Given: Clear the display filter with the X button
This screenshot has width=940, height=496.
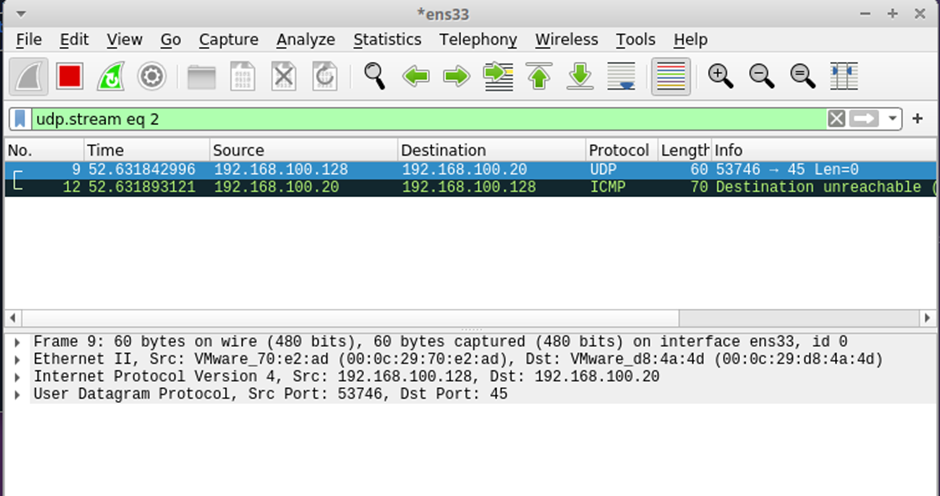Looking at the screenshot, I should 836,119.
